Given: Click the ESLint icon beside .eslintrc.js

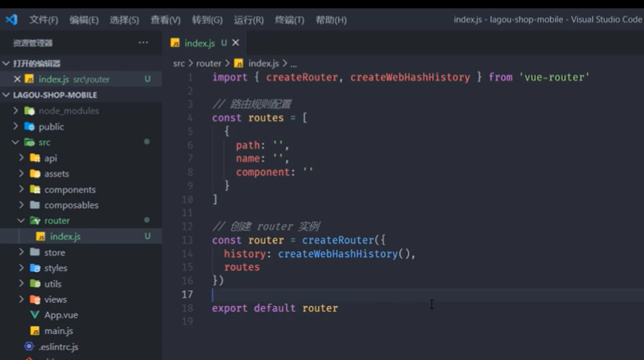Looking at the screenshot, I should [29, 346].
